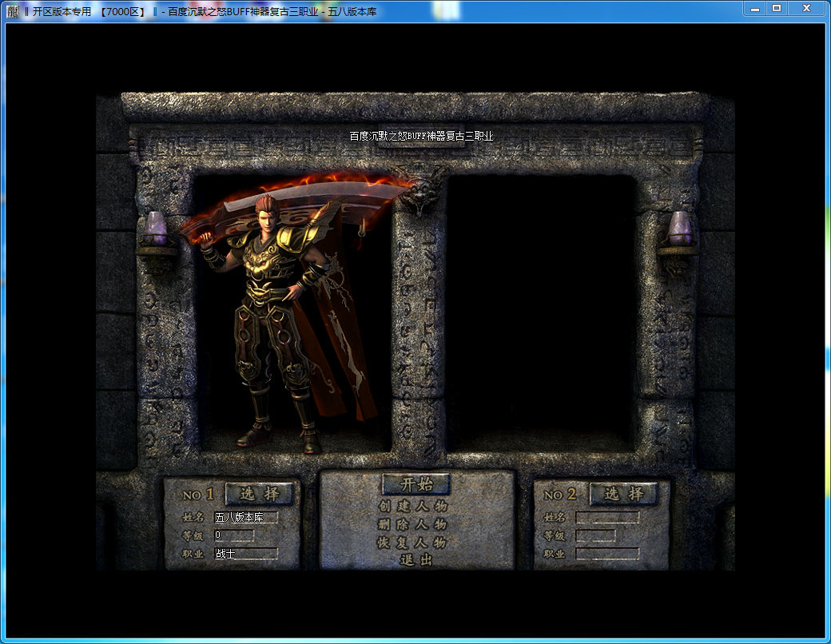Click 选择 button for slot NO 2
This screenshot has height=644, width=831.
624,494
